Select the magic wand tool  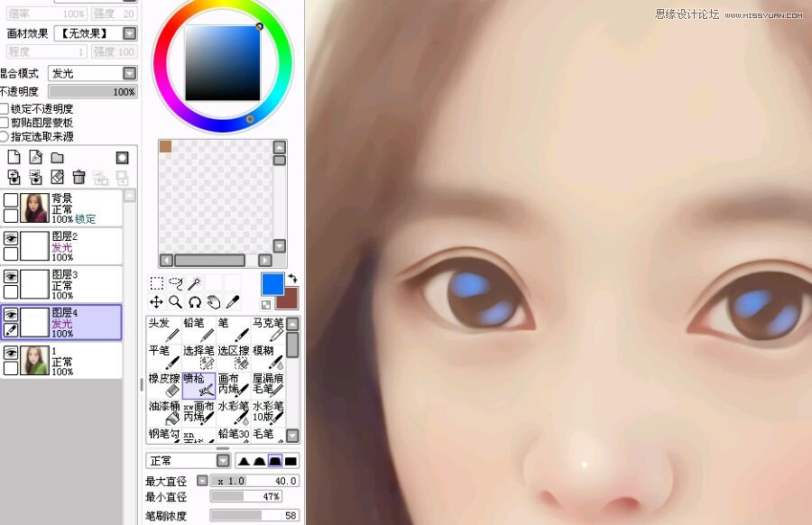195,283
